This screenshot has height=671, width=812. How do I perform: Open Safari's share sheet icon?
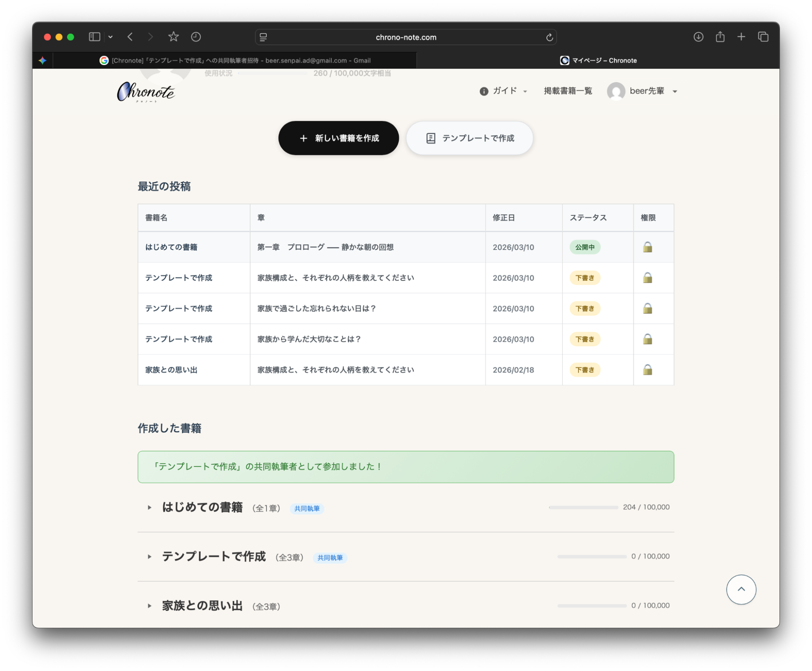720,37
